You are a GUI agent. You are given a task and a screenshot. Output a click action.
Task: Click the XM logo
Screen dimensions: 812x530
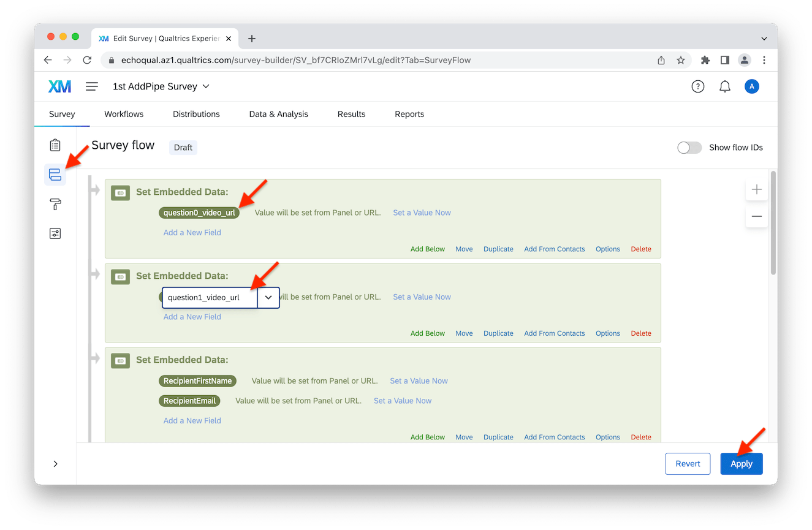coord(59,86)
